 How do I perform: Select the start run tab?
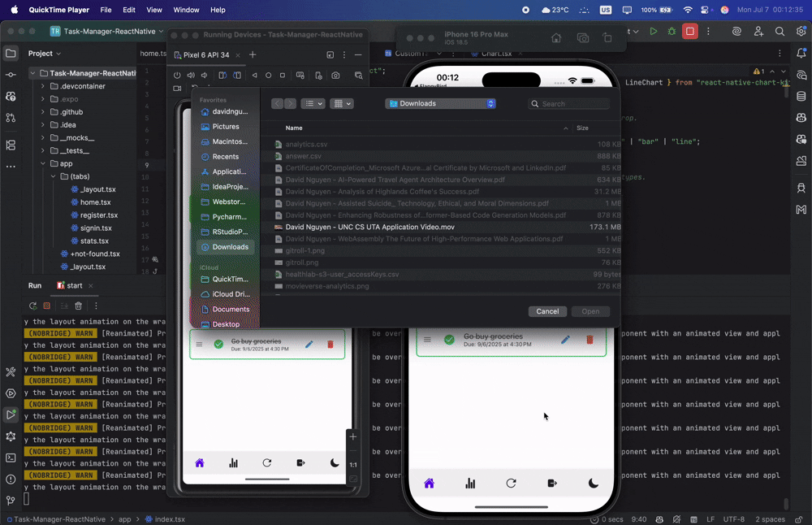coord(74,285)
